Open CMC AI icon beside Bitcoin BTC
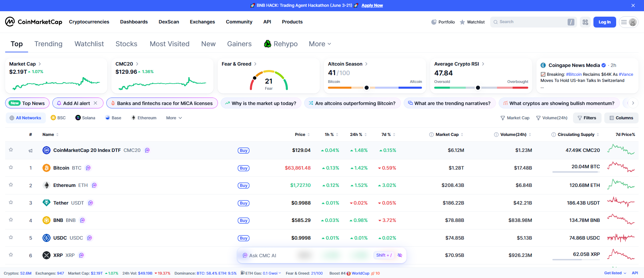This screenshot has height=278, width=644. 88,168
